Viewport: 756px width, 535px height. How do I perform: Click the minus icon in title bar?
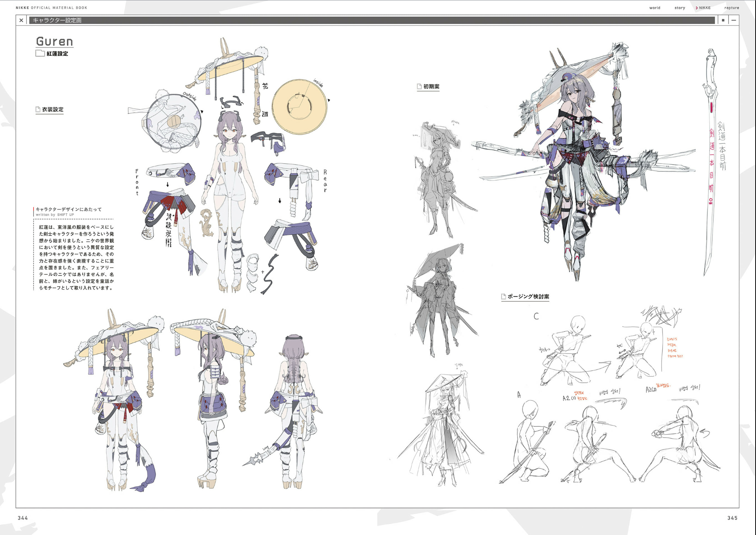click(x=734, y=20)
